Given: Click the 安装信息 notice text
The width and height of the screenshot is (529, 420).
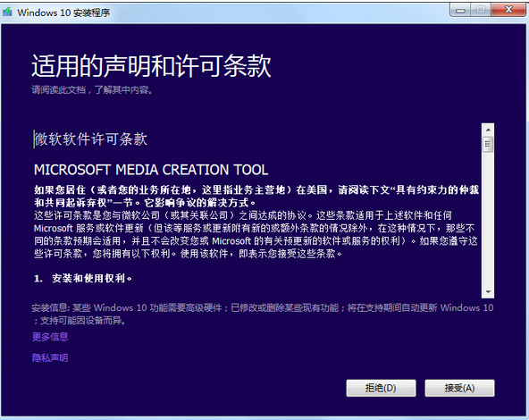Looking at the screenshot, I should pos(263,314).
